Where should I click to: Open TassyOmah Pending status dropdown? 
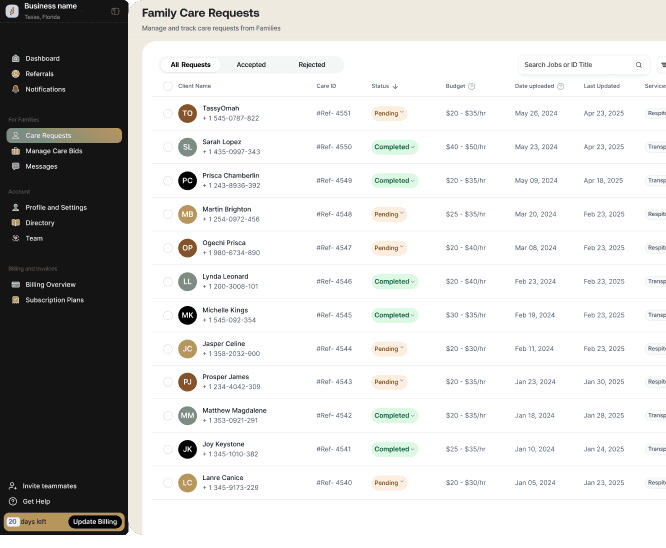389,113
